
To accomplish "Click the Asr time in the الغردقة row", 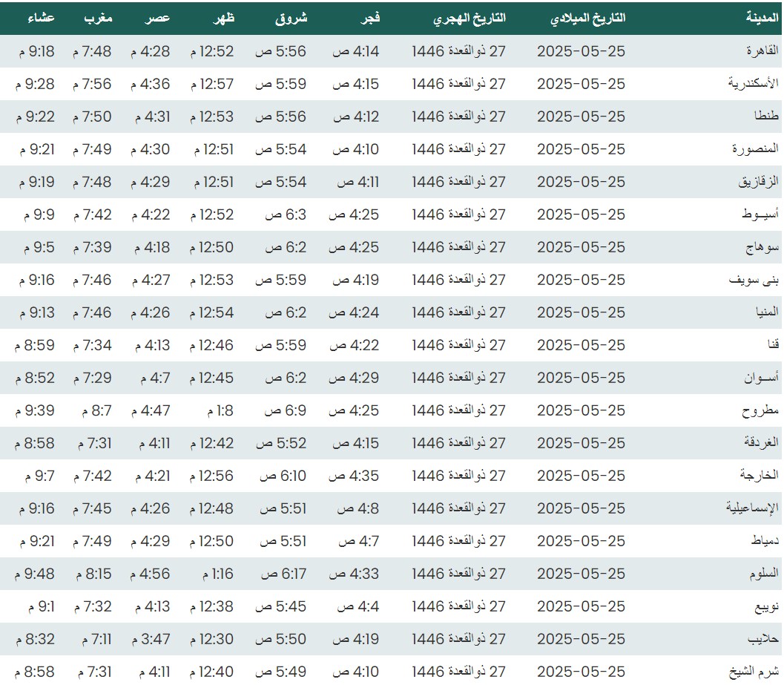I will (153, 443).
